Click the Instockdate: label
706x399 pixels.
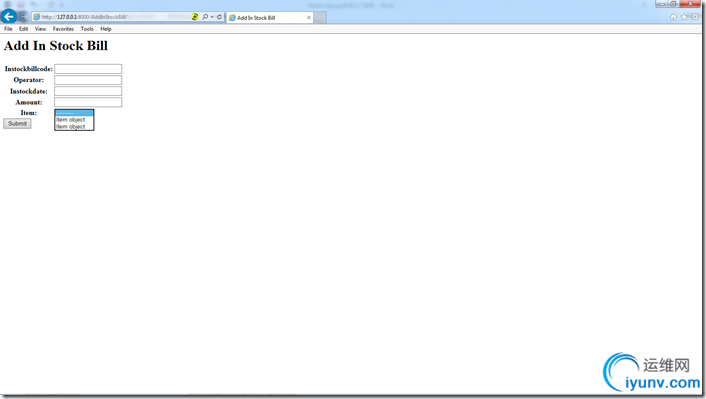click(28, 91)
